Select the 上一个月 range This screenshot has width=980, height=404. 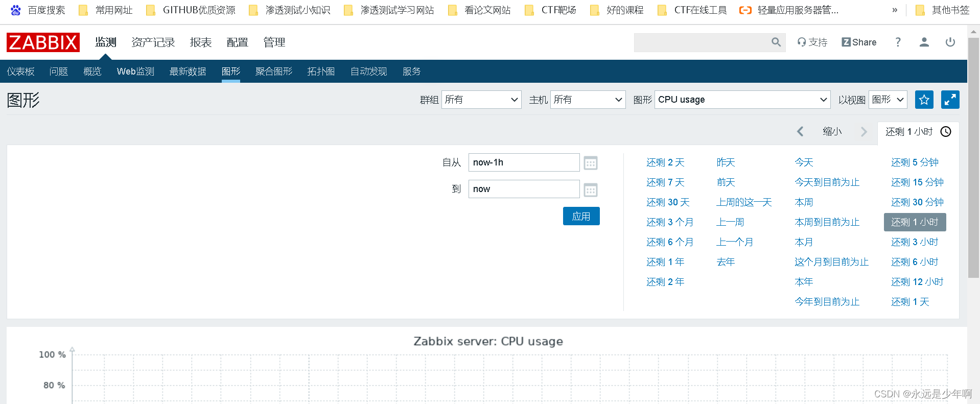point(735,242)
